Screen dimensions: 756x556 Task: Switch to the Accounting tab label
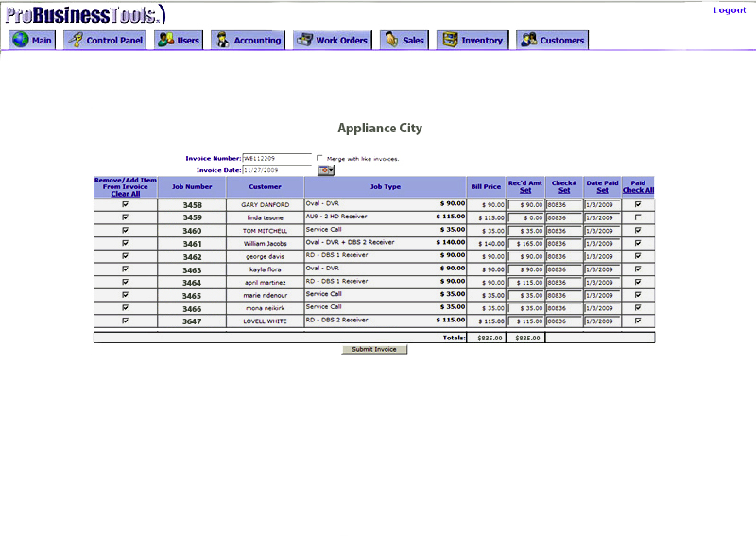click(x=257, y=41)
